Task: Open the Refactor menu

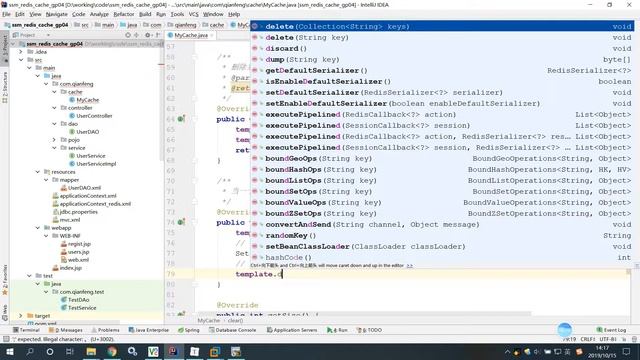Action: click(124, 14)
